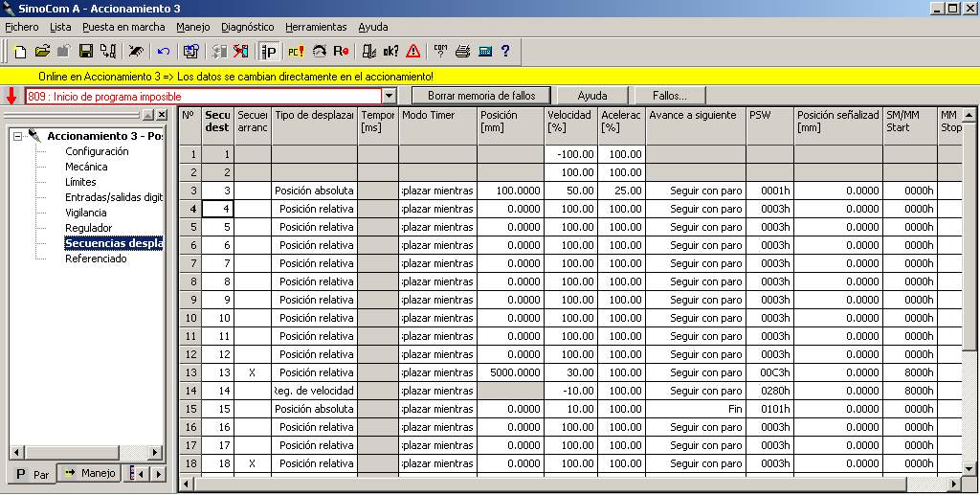Image resolution: width=980 pixels, height=495 pixels.
Task: Click the com? communication icon
Action: coord(440,52)
